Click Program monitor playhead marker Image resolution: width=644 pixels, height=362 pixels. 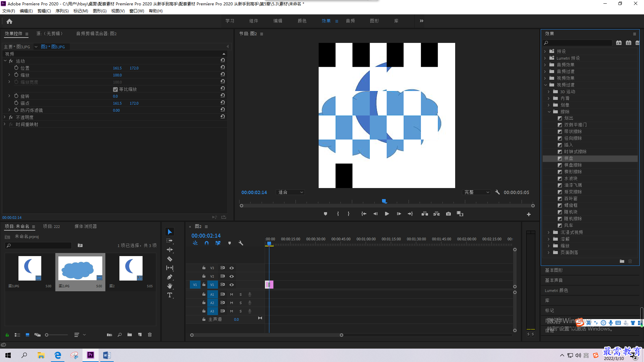(x=384, y=201)
